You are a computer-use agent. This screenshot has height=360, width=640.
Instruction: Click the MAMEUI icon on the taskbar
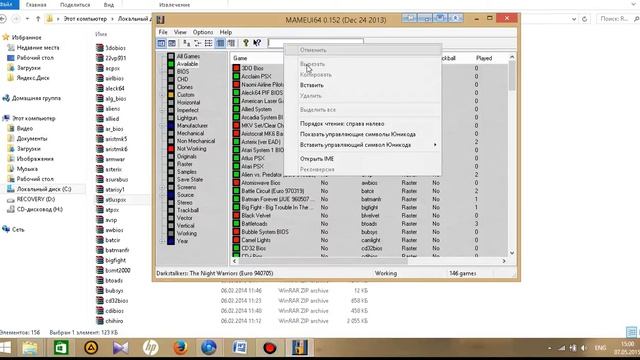click(x=300, y=348)
